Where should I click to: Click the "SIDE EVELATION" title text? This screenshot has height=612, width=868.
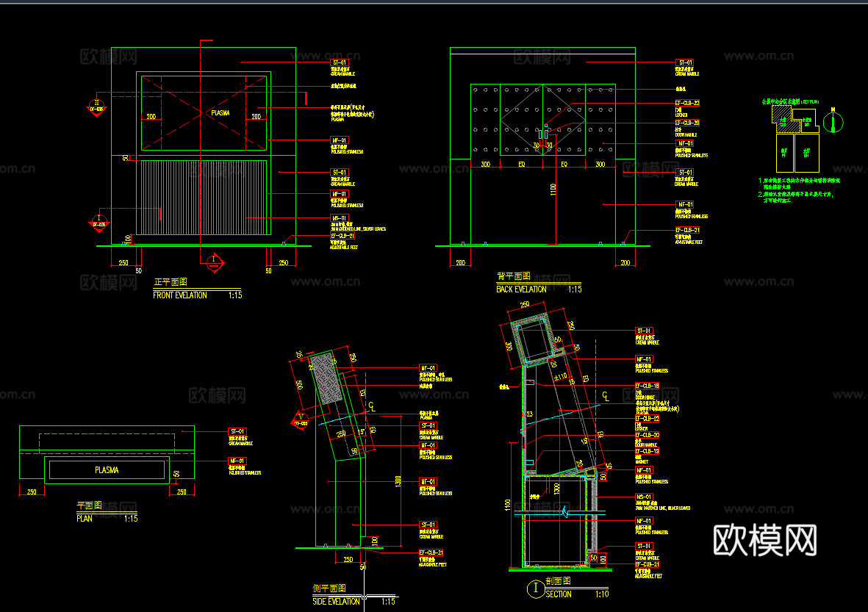[x=336, y=602]
